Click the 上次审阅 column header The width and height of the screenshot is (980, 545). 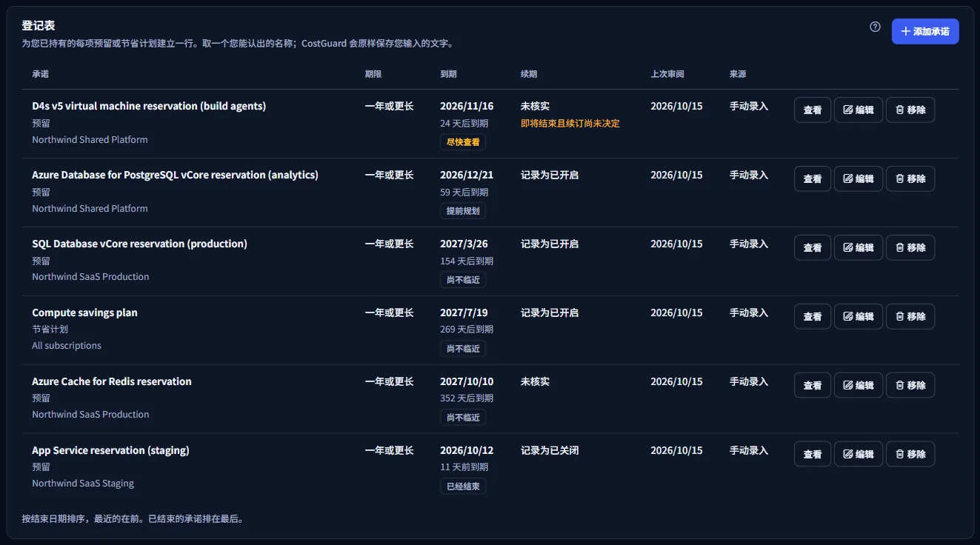[x=667, y=74]
